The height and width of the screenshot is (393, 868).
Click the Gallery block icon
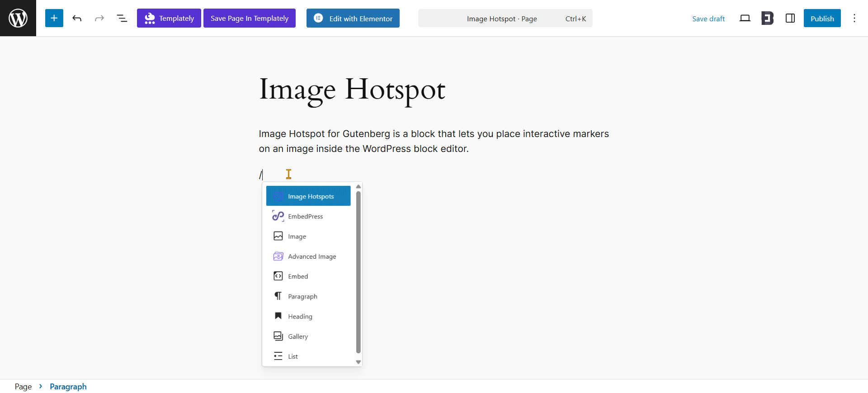click(x=278, y=336)
